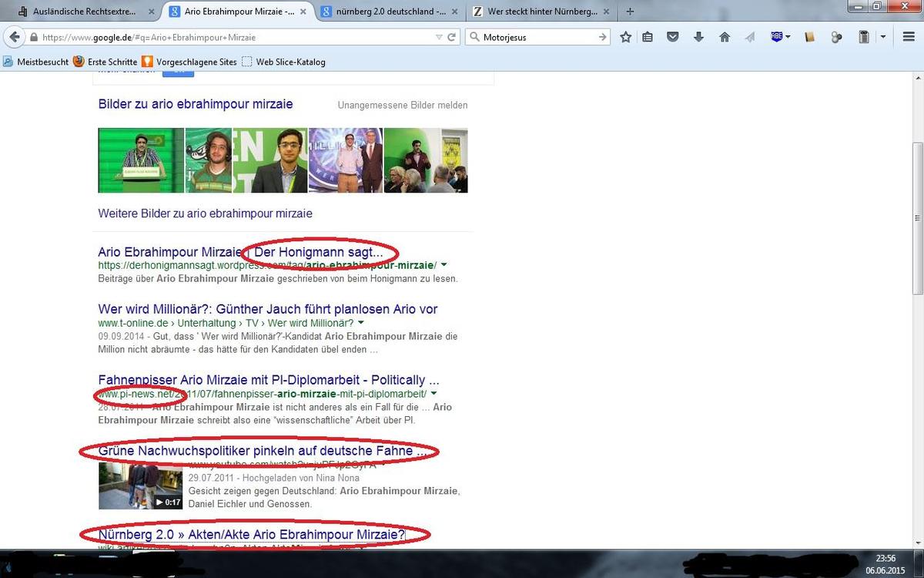The width and height of the screenshot is (924, 578).
Task: Click the magnifier icon in the search box
Action: (474, 37)
